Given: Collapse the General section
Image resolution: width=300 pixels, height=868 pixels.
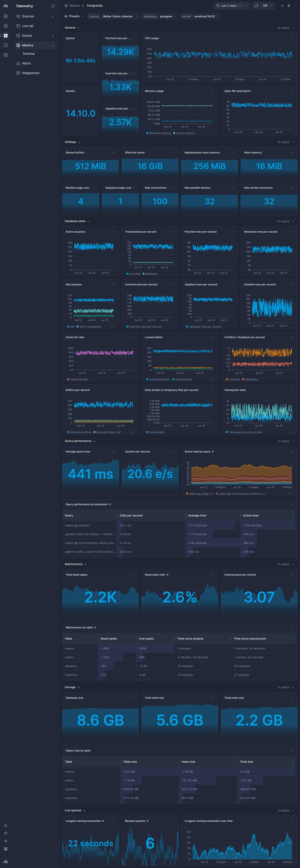Looking at the screenshot, I should coord(72,28).
